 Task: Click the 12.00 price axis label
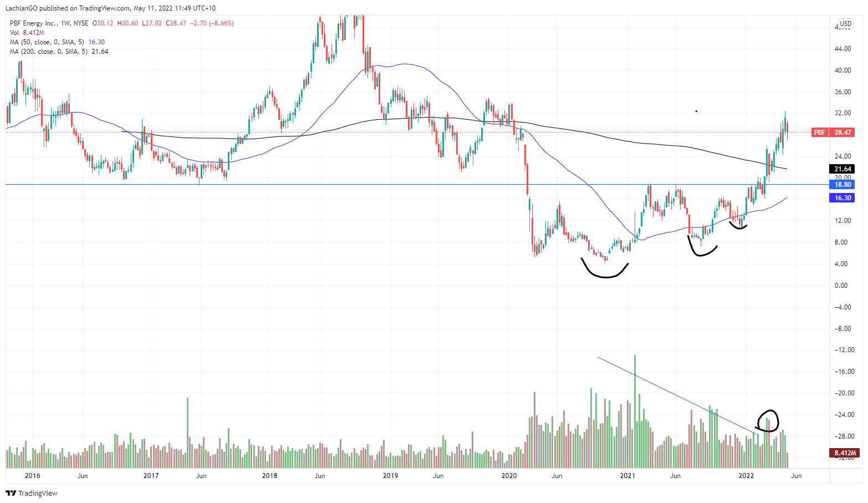click(x=843, y=221)
